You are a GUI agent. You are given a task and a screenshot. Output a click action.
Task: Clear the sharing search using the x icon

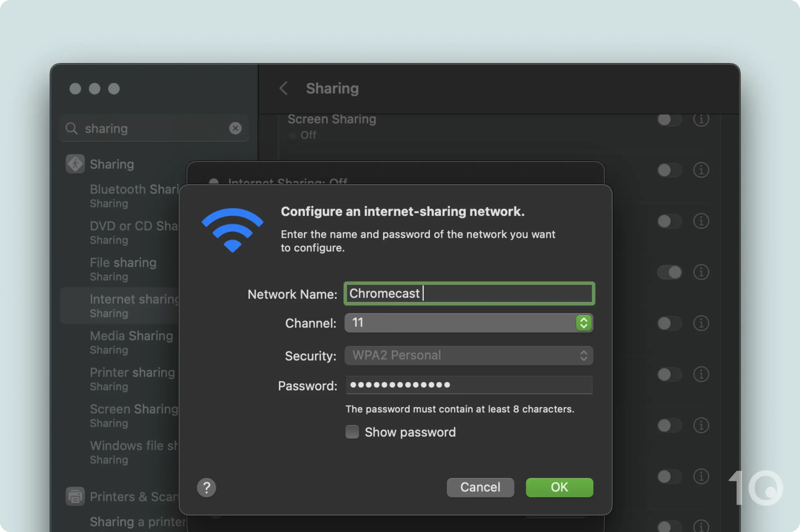(x=235, y=128)
